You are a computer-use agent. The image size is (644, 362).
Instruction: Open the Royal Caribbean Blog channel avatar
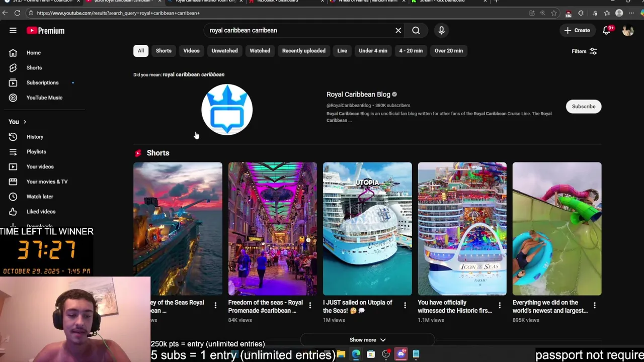[x=227, y=109]
